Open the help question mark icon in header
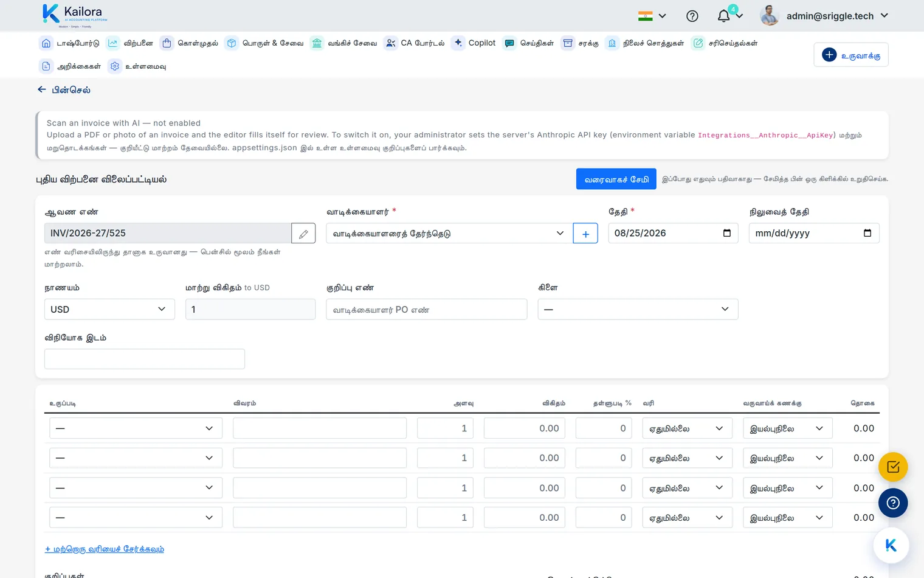 [692, 16]
